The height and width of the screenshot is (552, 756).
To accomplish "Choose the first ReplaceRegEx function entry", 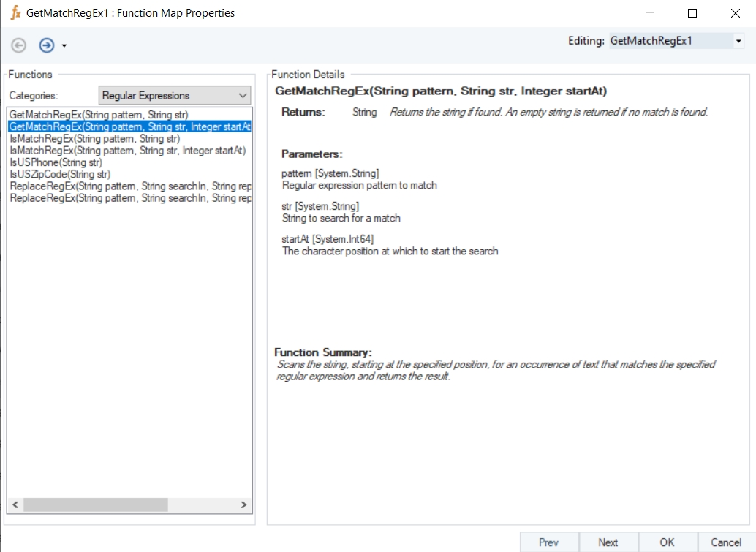I will 129,186.
